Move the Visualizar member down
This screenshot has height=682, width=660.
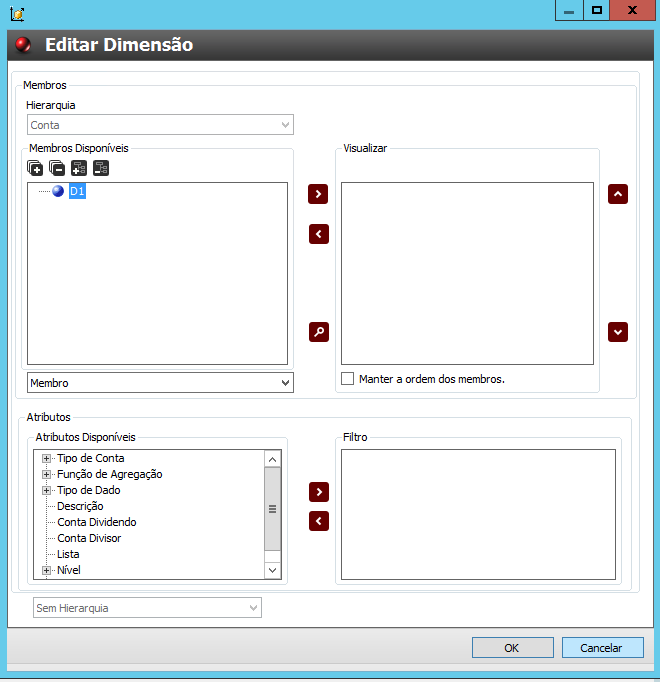click(x=618, y=332)
